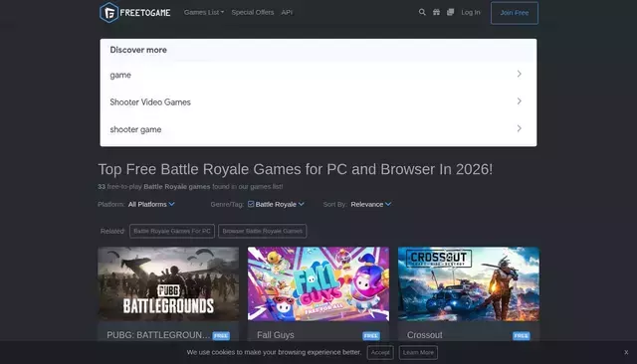Expand the Sort By Relevance dropdown
The image size is (637, 364).
pos(371,204)
